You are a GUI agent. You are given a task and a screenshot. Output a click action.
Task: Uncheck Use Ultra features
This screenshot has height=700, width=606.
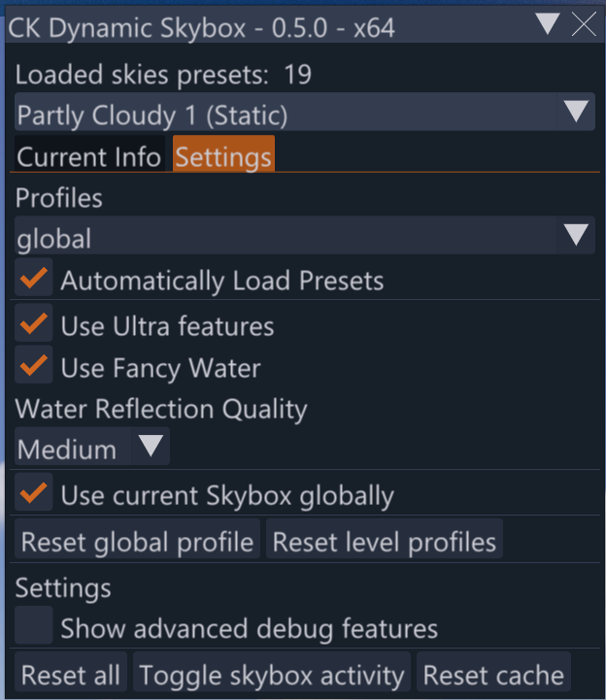(x=34, y=325)
